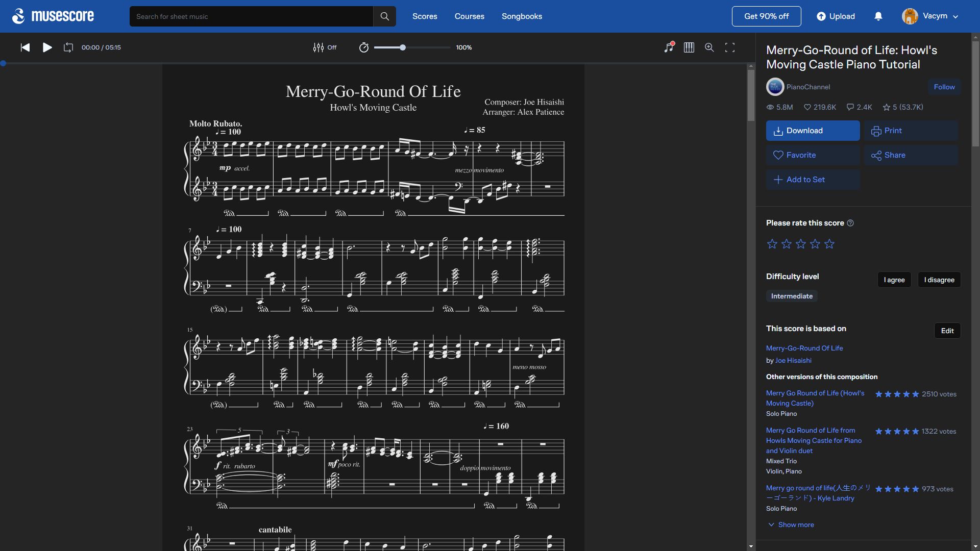This screenshot has height=551, width=980.
Task: Rate the score three stars
Action: pyautogui.click(x=801, y=244)
